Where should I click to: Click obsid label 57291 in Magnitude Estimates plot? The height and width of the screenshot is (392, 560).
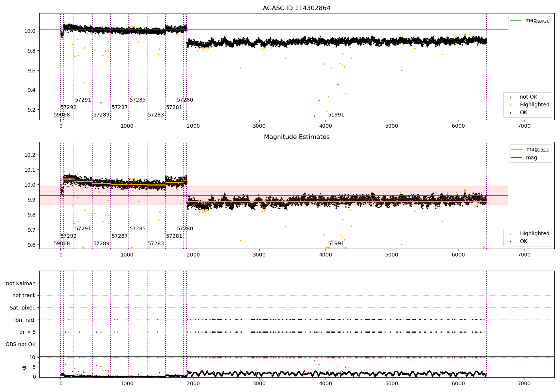(x=83, y=229)
